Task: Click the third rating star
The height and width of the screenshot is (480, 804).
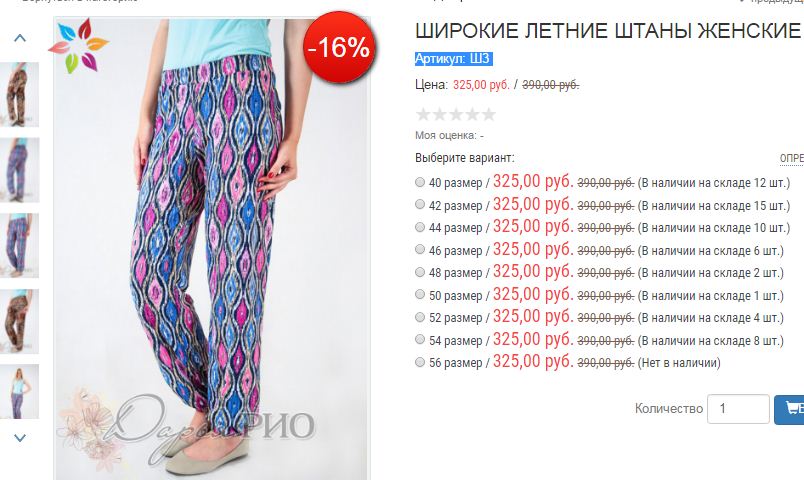Action: [x=456, y=114]
